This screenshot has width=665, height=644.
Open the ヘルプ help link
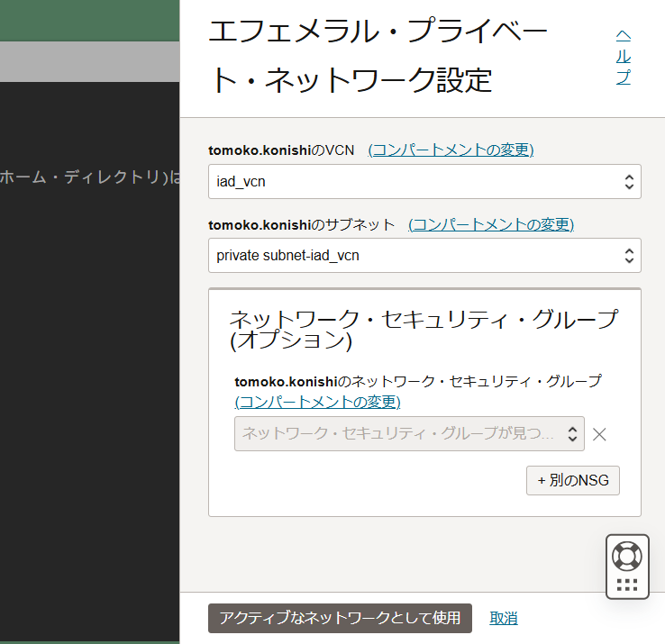(x=623, y=58)
